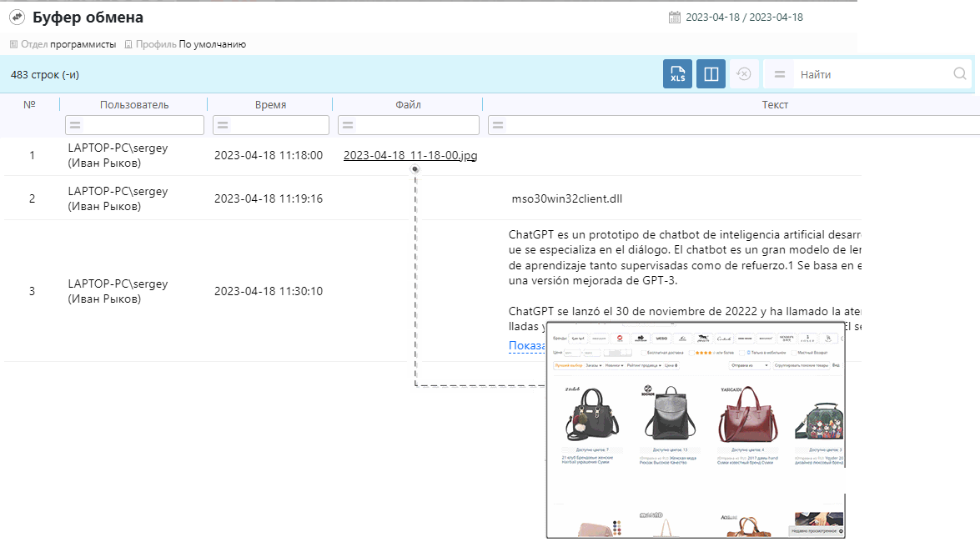Click the calendar icon beside date range
The image size is (980, 552).
point(675,18)
